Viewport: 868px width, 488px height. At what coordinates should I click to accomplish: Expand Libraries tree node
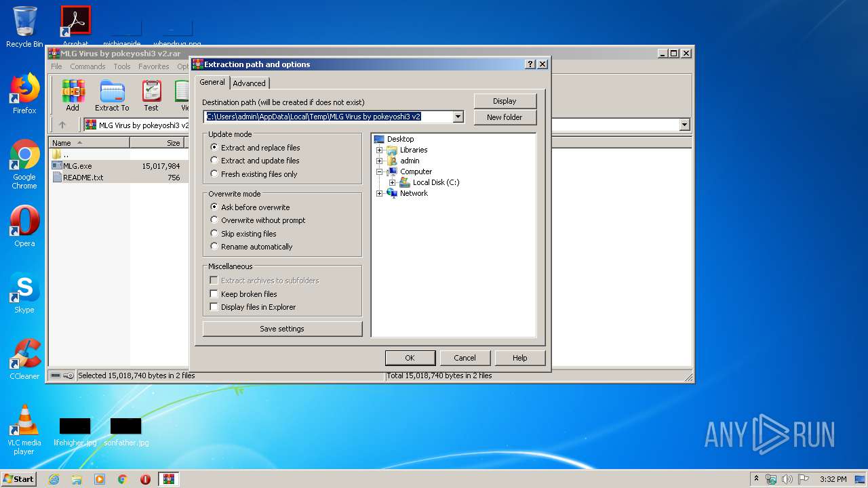pyautogui.click(x=380, y=150)
